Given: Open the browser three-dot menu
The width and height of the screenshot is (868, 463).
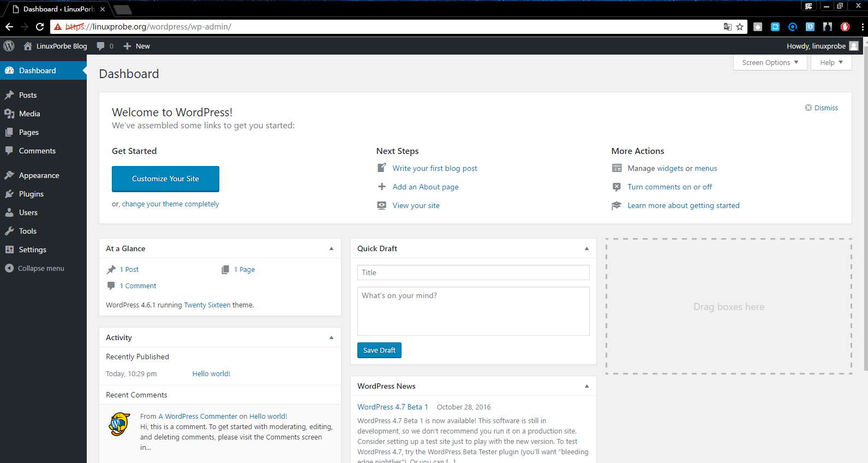Looking at the screenshot, I should [862, 26].
